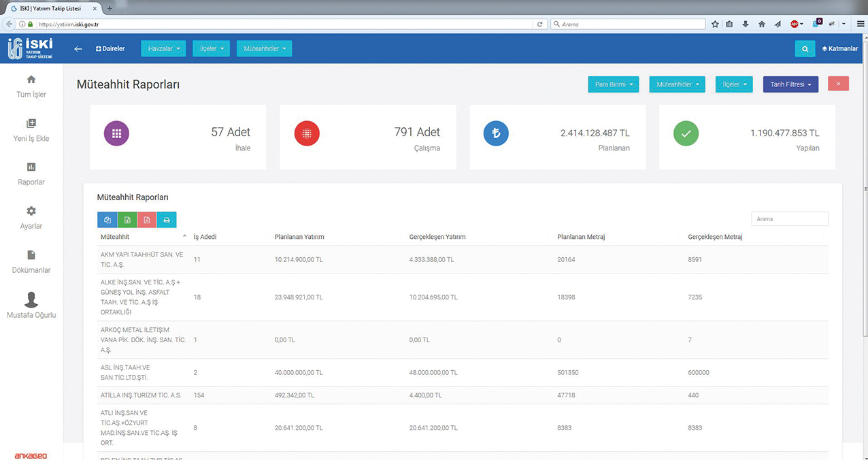Screen dimensions: 868x460
Task: Open the Havzalar dropdown
Action: [164, 49]
